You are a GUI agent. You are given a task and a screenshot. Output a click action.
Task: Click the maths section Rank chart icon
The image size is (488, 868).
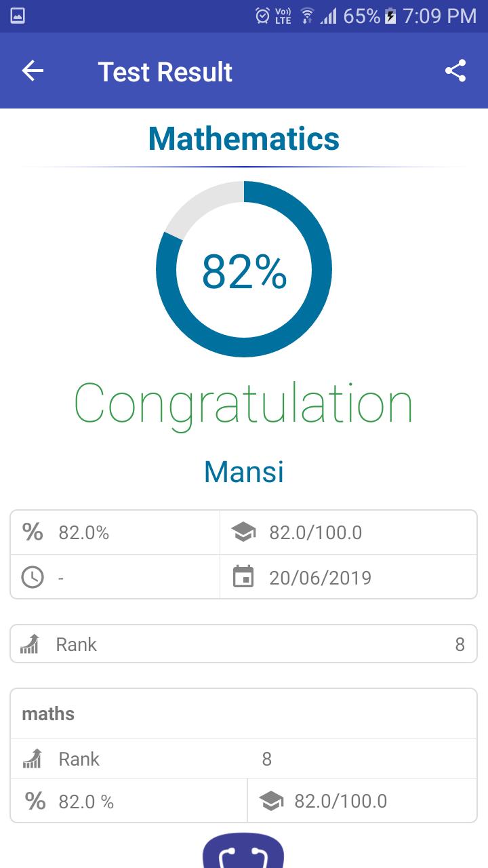33,759
